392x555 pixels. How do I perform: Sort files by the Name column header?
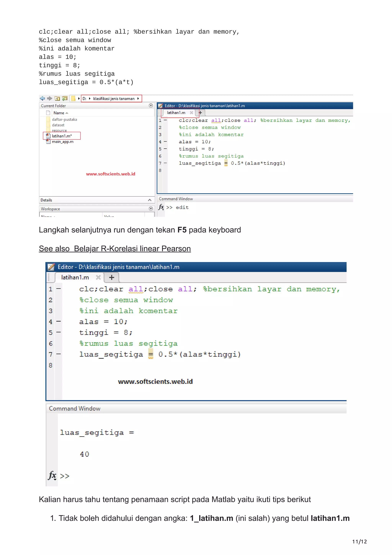pos(59,113)
